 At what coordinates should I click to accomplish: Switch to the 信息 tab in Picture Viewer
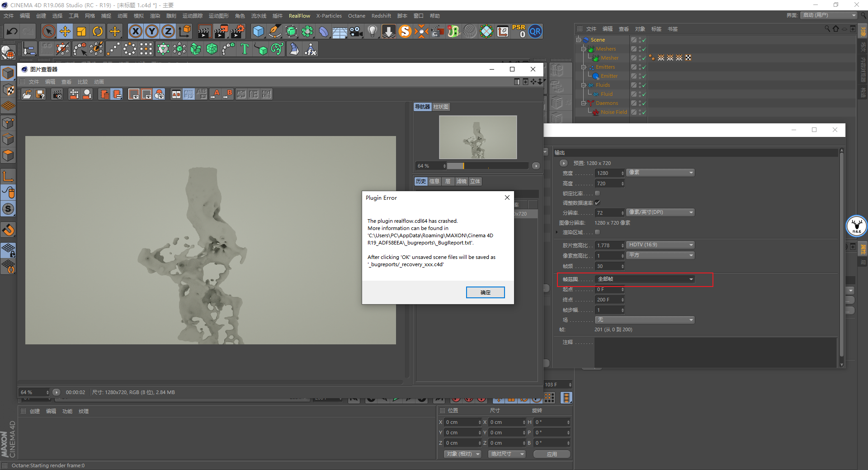(x=434, y=181)
